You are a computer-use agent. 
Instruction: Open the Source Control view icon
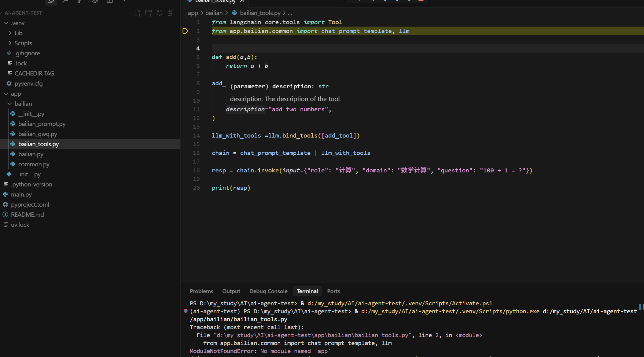tap(80, 1)
